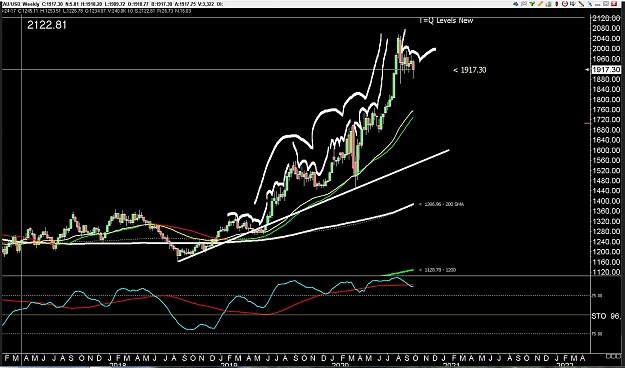Click the colored shapes icon in top toolbar
Screen dimensions: 625x368
click(515, 4)
